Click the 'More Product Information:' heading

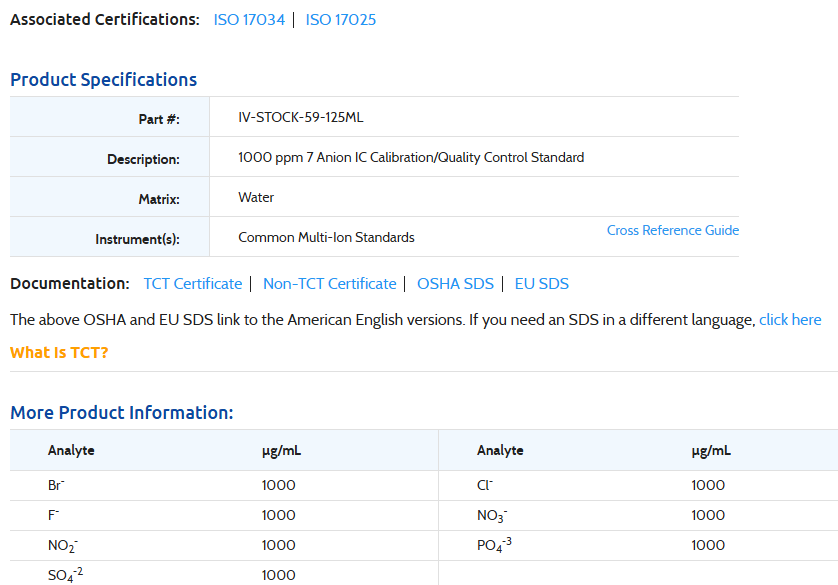[x=121, y=413]
